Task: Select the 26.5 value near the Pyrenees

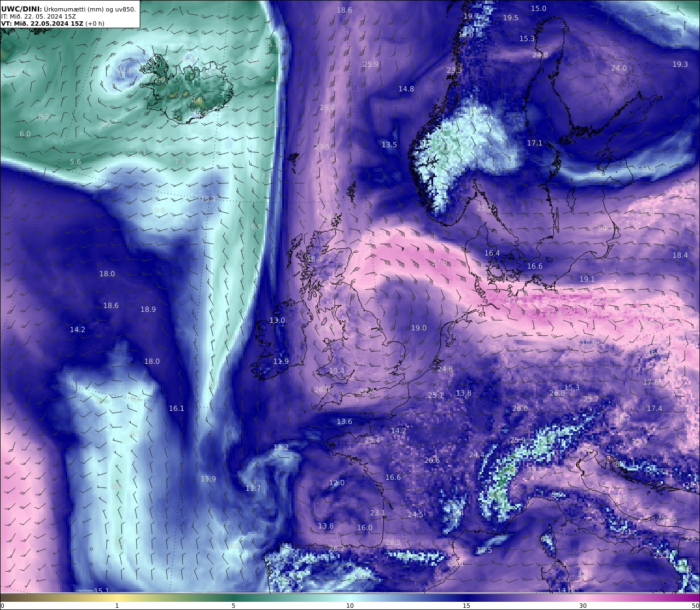Action: (393, 542)
